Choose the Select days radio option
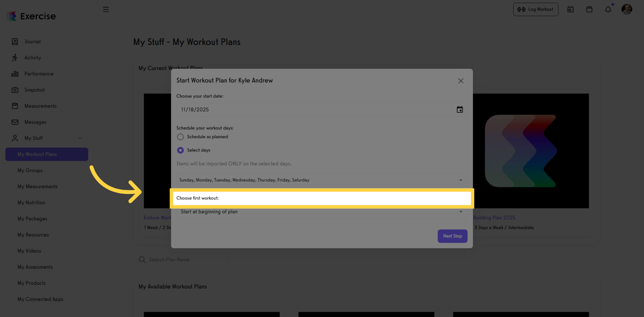Screen dimensions: 644x317 [x=180, y=150]
